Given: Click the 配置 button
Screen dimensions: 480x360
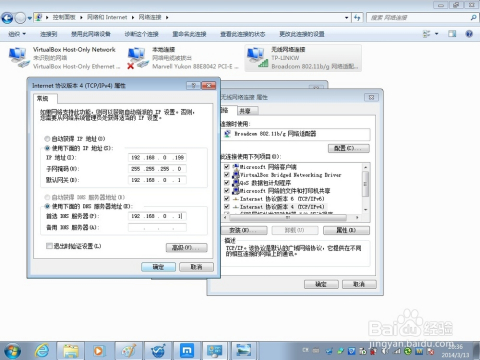Looking at the screenshot, I should (x=349, y=148).
